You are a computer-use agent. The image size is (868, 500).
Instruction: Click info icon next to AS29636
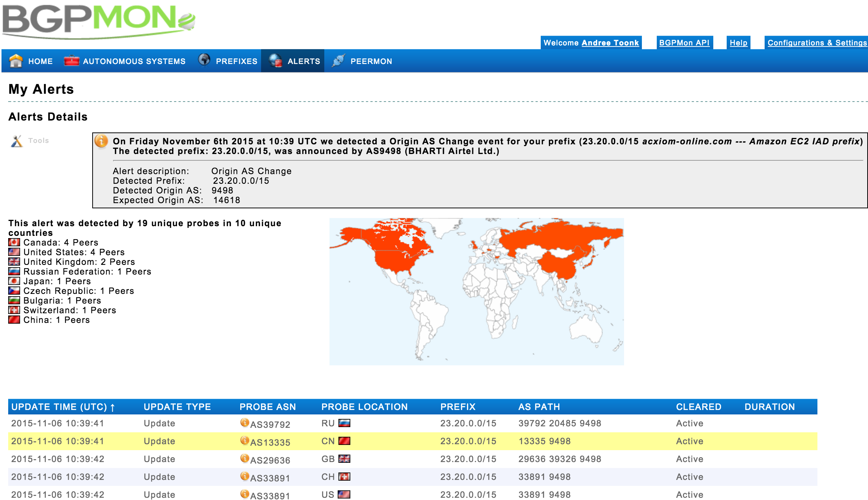(x=244, y=458)
